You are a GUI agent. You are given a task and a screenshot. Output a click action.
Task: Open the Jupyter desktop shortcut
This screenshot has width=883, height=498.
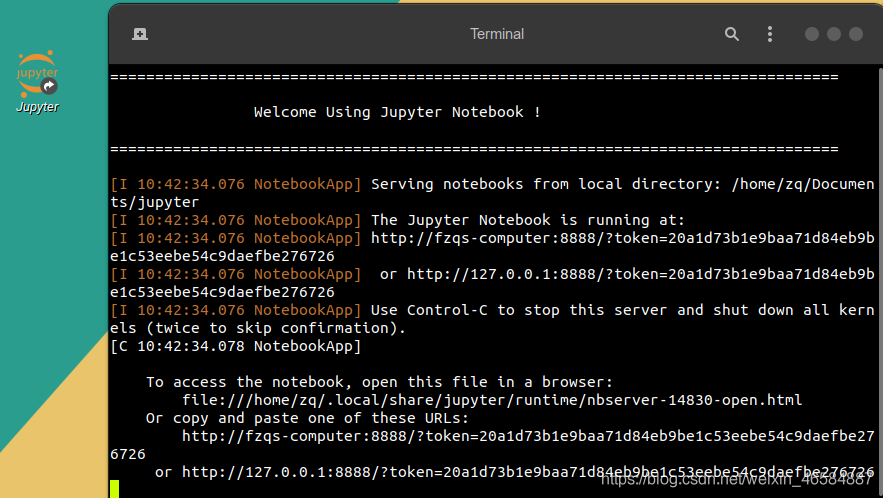tap(37, 81)
